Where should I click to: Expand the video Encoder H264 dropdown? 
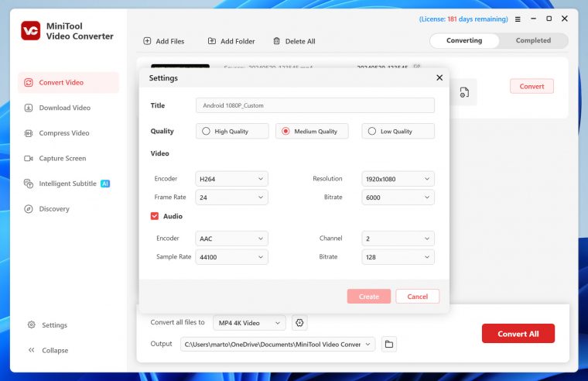231,179
